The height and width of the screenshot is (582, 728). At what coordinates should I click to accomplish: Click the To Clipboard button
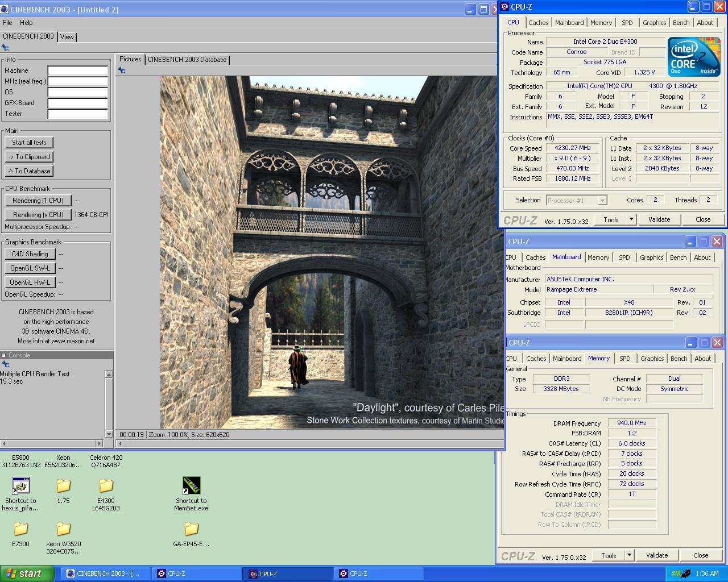(x=29, y=157)
